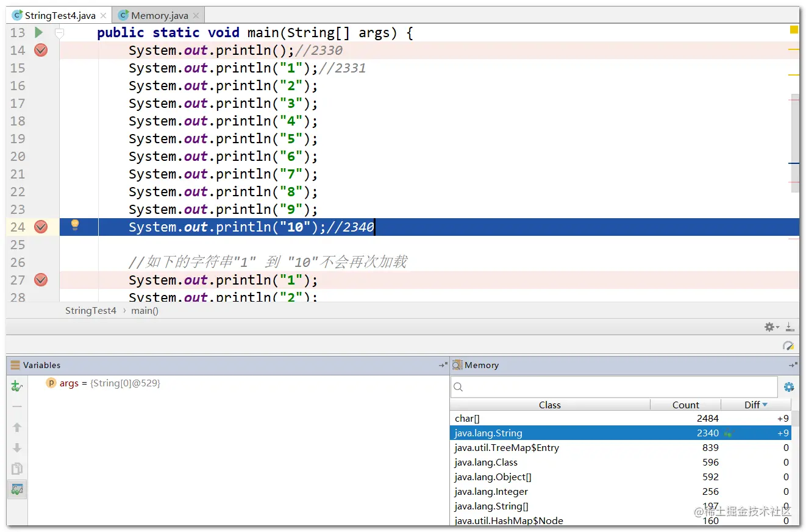Click the pin/download icon beside debugger settings
Image resolution: width=806 pixels, height=532 pixels.
(x=790, y=327)
